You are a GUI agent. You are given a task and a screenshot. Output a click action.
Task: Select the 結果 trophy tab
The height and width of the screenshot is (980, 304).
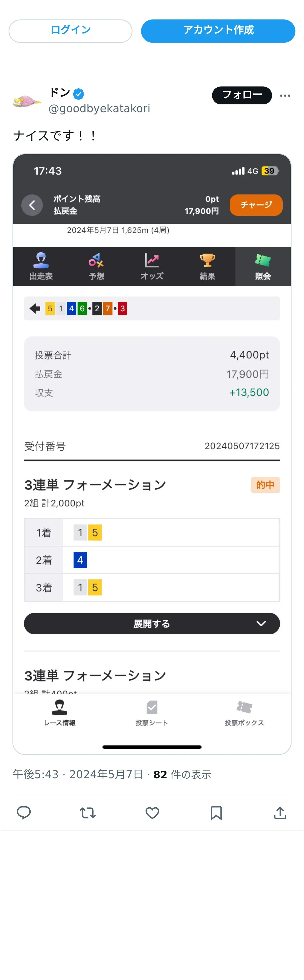point(207,266)
